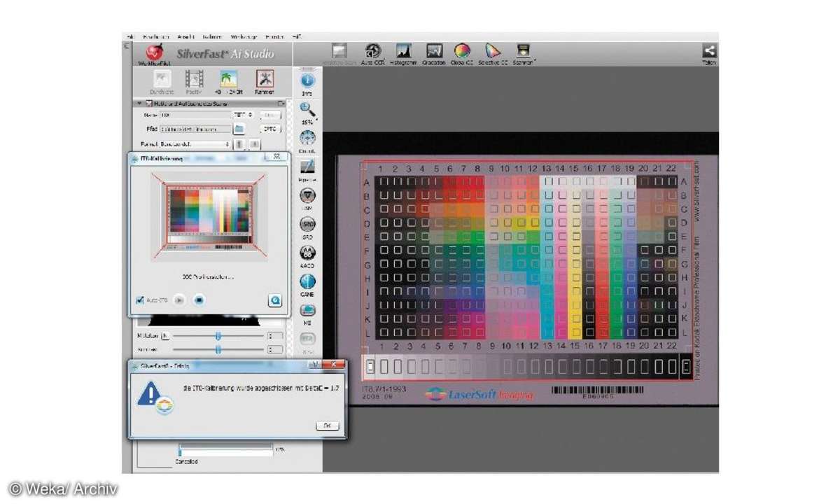Image resolution: width=840 pixels, height=504 pixels.
Task: Click the stop button in IT8-Kalibrierung dialog
Action: [x=199, y=300]
